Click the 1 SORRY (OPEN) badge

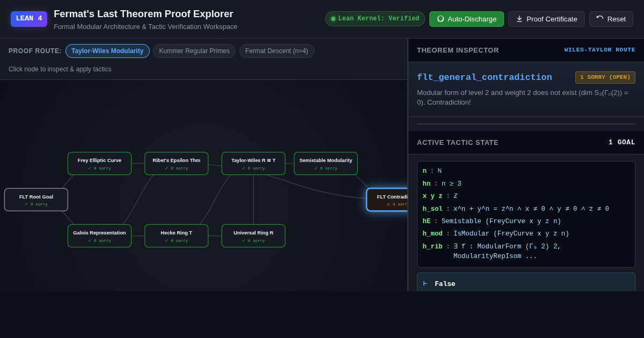click(x=605, y=77)
